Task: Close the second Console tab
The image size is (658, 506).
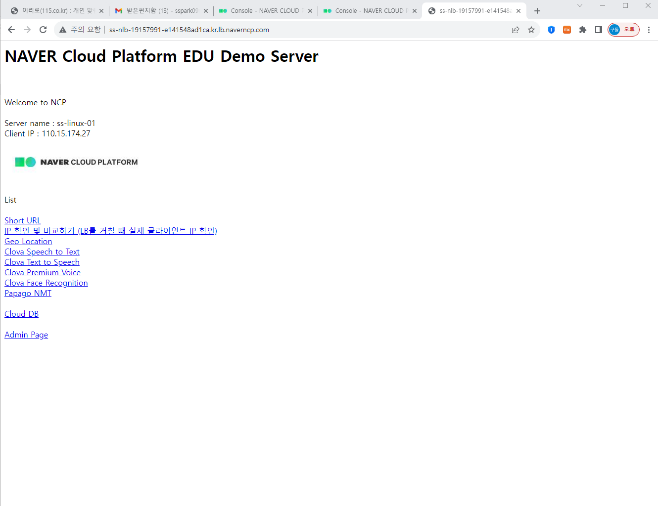Action: tap(415, 11)
